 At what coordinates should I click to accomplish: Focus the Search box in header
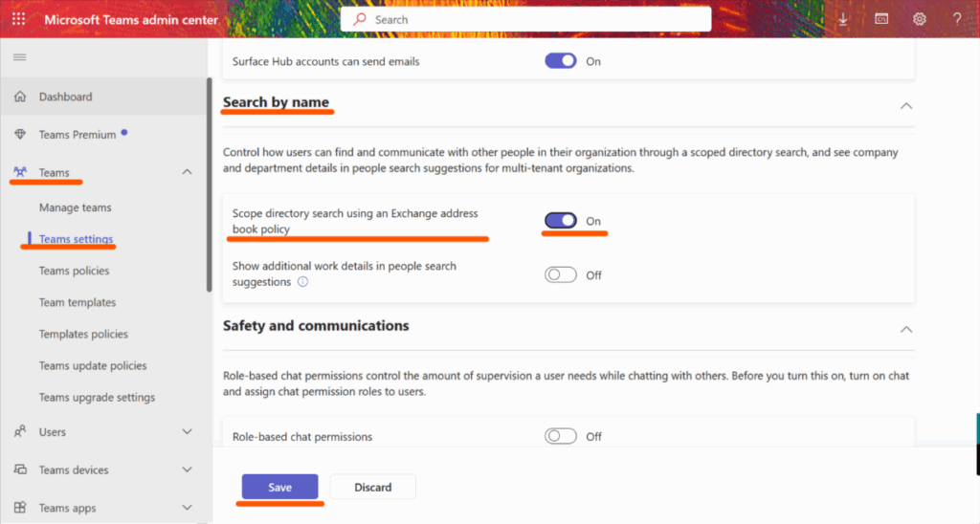point(525,19)
